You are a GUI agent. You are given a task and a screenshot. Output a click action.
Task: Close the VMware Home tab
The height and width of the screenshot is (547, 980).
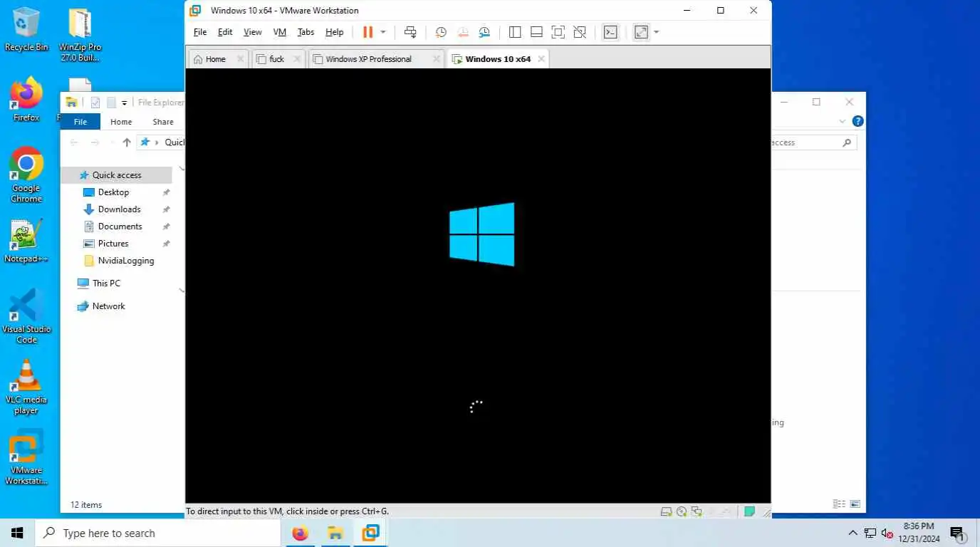(x=240, y=59)
